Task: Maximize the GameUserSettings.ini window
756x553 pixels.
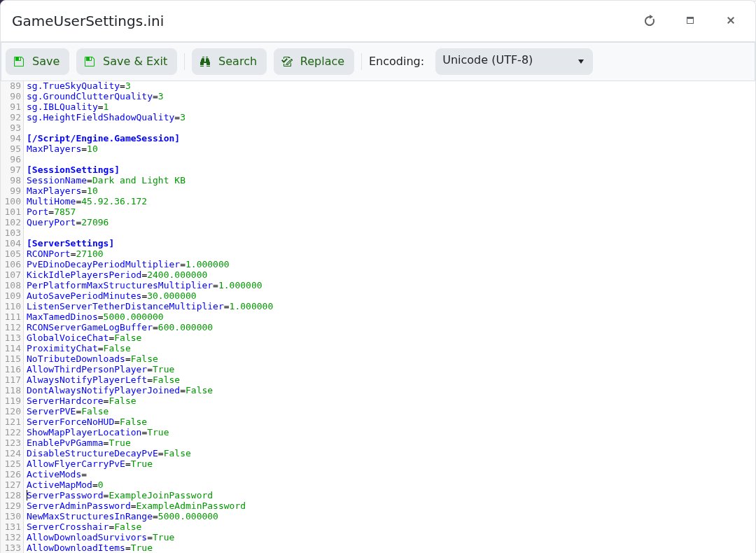Action: (690, 21)
